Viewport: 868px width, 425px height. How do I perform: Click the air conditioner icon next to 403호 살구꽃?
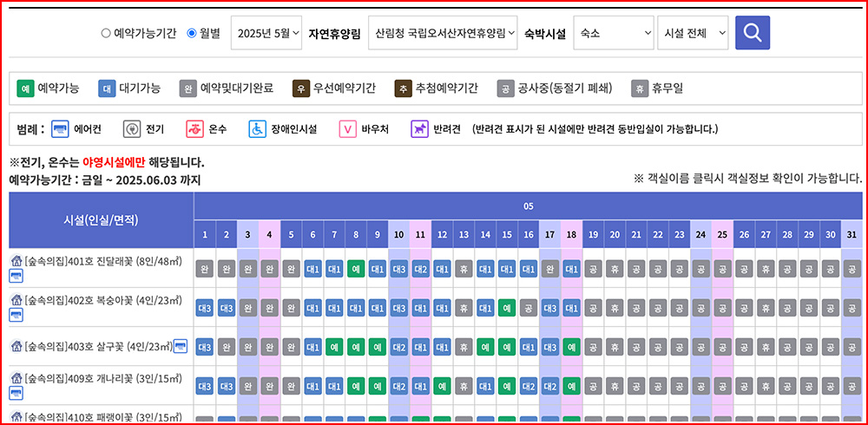click(x=181, y=346)
